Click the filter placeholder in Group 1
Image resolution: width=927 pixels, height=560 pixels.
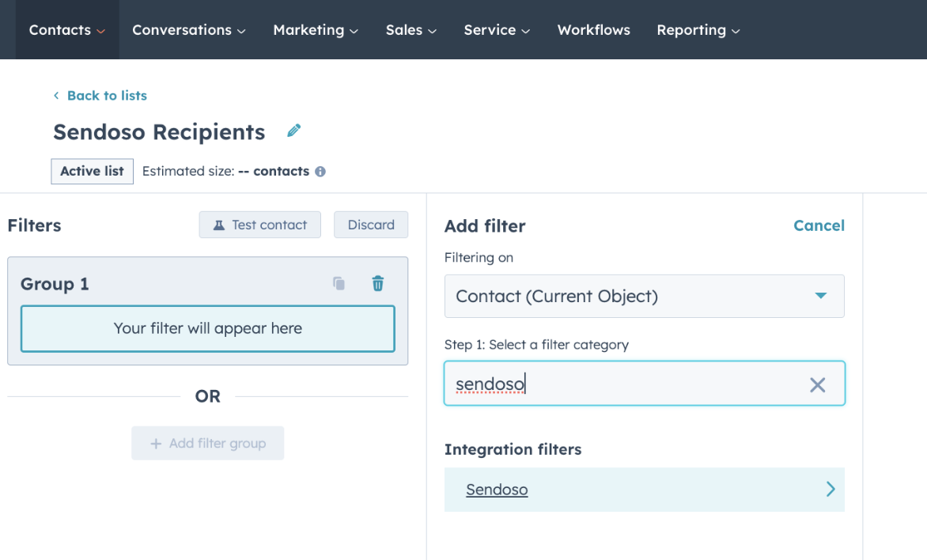[x=207, y=329]
